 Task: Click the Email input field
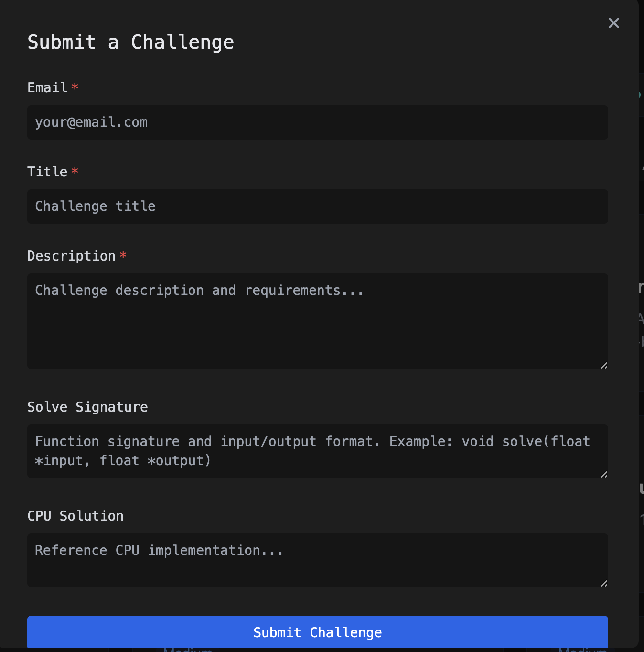tap(317, 122)
